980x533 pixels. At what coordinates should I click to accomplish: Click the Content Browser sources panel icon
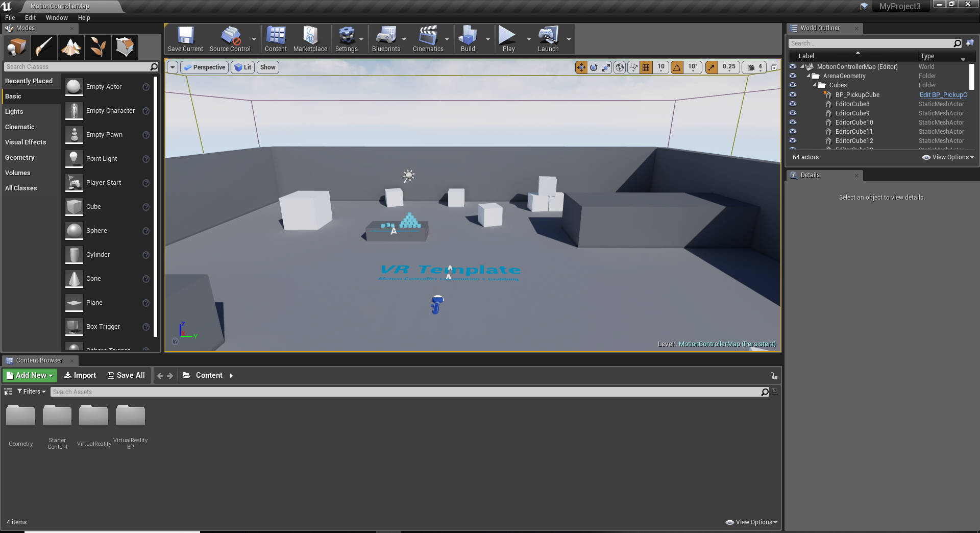(x=8, y=392)
